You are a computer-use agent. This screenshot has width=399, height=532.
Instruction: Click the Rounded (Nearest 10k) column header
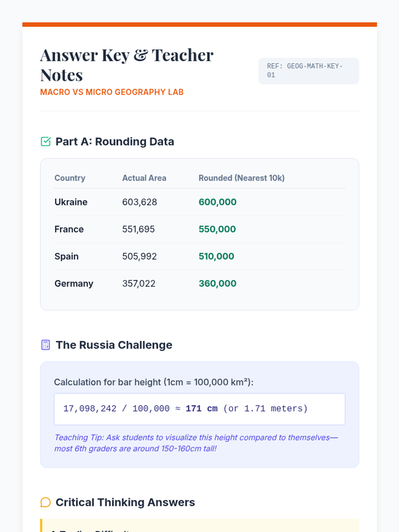click(241, 178)
